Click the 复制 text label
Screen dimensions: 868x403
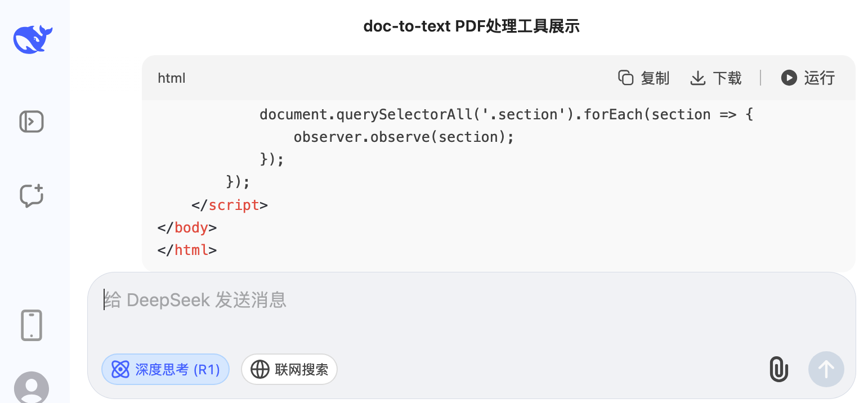(x=655, y=78)
